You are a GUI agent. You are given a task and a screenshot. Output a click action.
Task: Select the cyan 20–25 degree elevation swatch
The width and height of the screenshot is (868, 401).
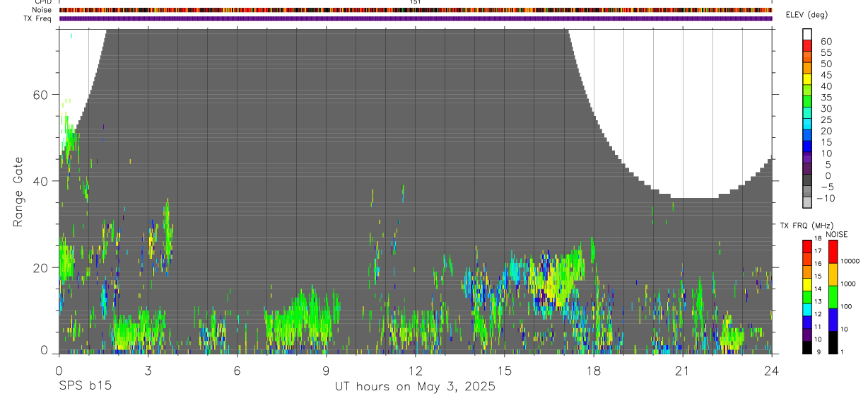[807, 125]
